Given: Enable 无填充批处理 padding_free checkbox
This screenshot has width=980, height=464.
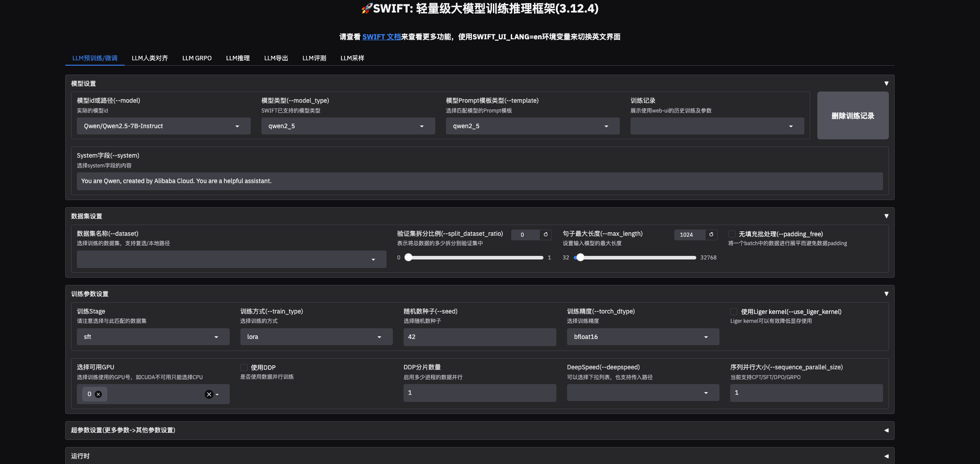Looking at the screenshot, I should 732,234.
